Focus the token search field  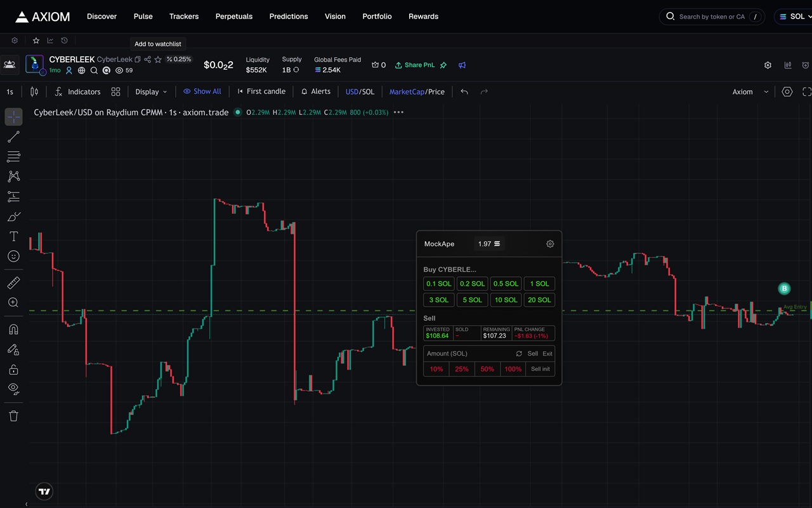pos(712,17)
